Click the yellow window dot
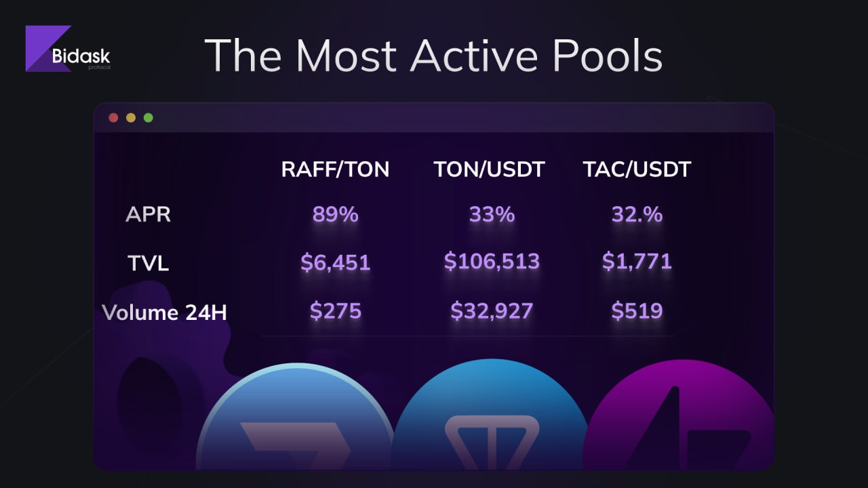Screen dimensions: 868x488 coord(131,118)
